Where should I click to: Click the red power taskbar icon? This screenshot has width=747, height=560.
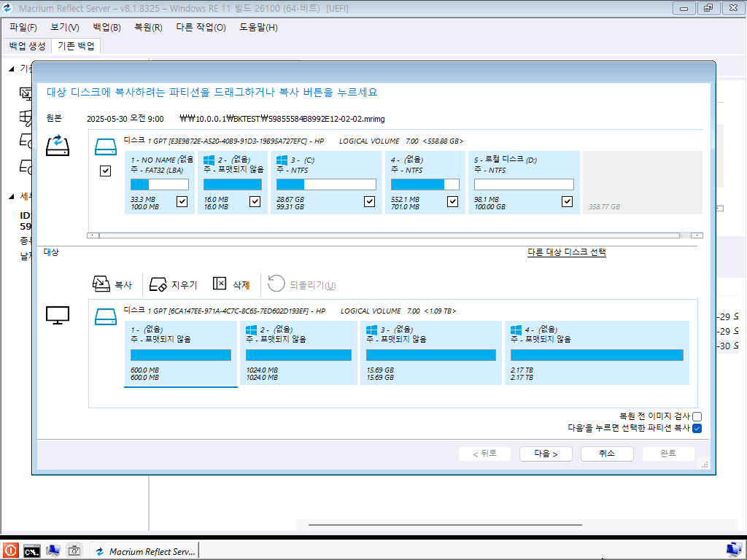click(10, 551)
